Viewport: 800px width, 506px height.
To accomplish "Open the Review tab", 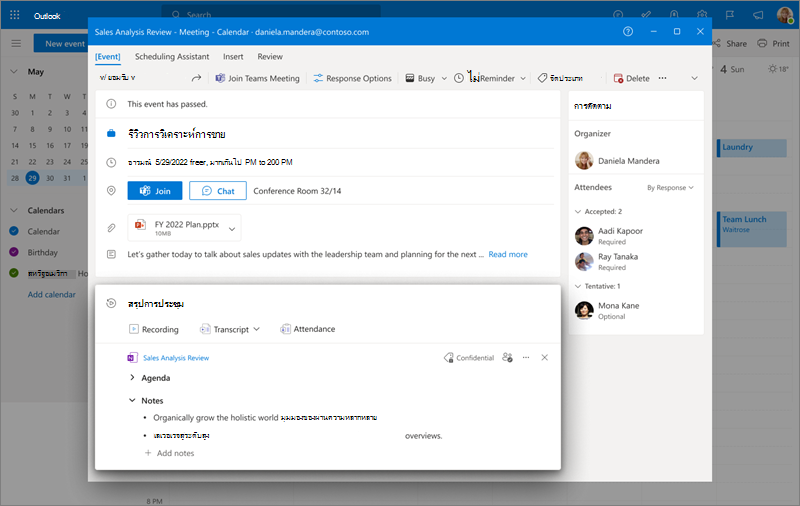I will tap(270, 57).
